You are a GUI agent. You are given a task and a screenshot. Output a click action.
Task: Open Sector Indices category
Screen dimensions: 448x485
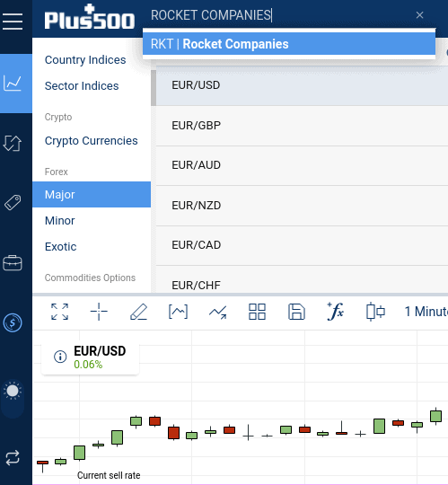pyautogui.click(x=82, y=85)
